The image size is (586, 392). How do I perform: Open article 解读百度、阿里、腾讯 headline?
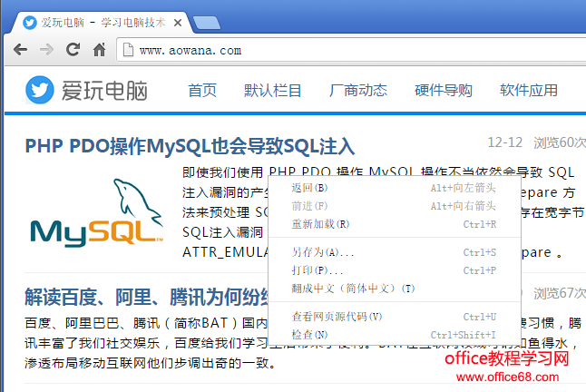147,298
